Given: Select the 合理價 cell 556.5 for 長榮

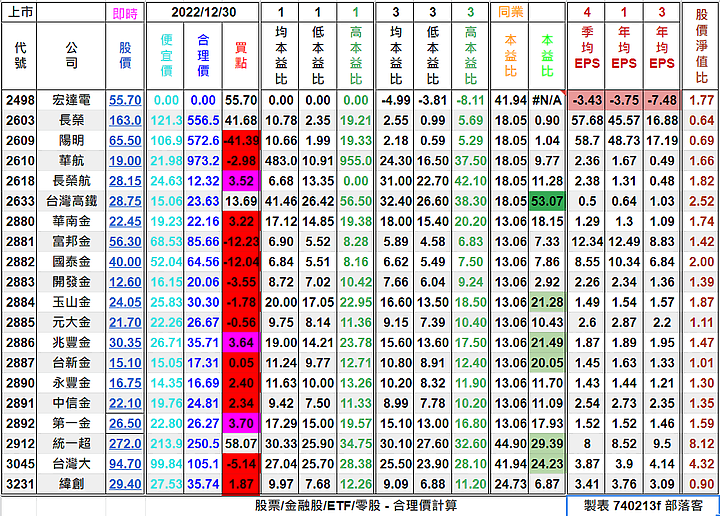Looking at the screenshot, I should (x=203, y=120).
